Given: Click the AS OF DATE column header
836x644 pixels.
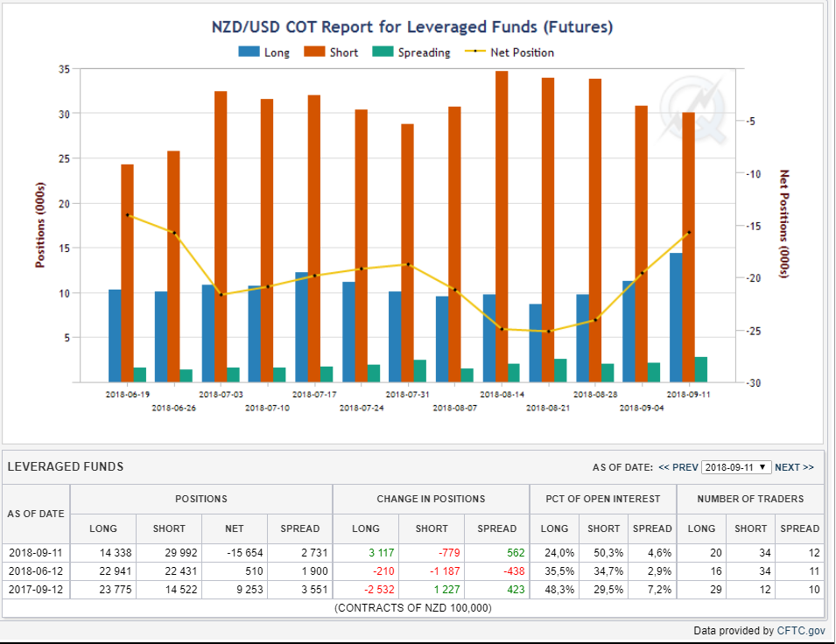Looking at the screenshot, I should [x=36, y=514].
